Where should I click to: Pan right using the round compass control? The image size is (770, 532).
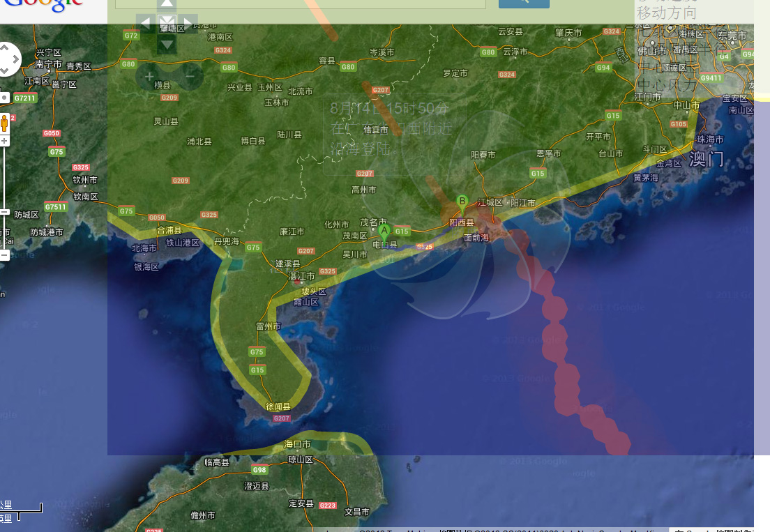click(x=17, y=59)
